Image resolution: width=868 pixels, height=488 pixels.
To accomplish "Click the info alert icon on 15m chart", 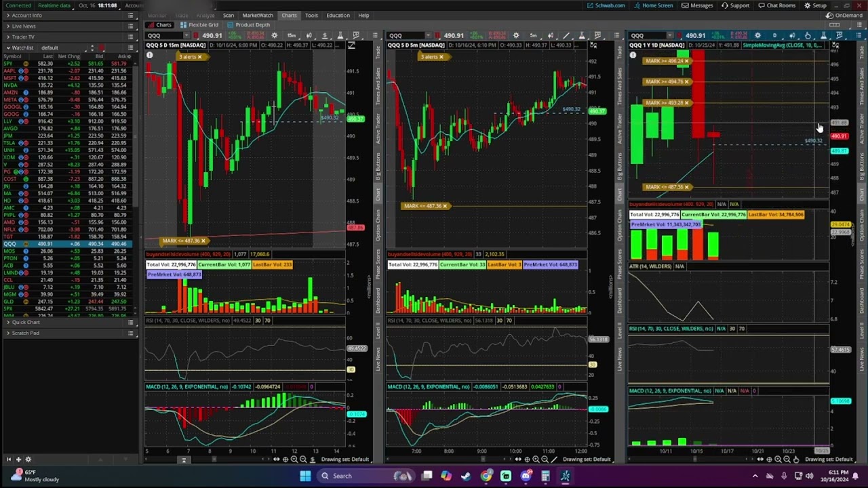I will (x=150, y=56).
